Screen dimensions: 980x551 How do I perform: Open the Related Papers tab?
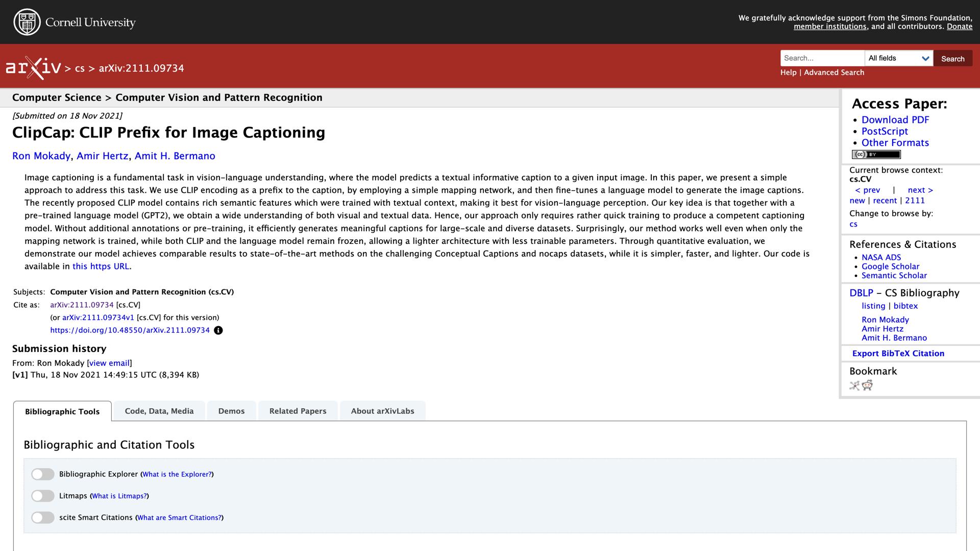pyautogui.click(x=298, y=411)
